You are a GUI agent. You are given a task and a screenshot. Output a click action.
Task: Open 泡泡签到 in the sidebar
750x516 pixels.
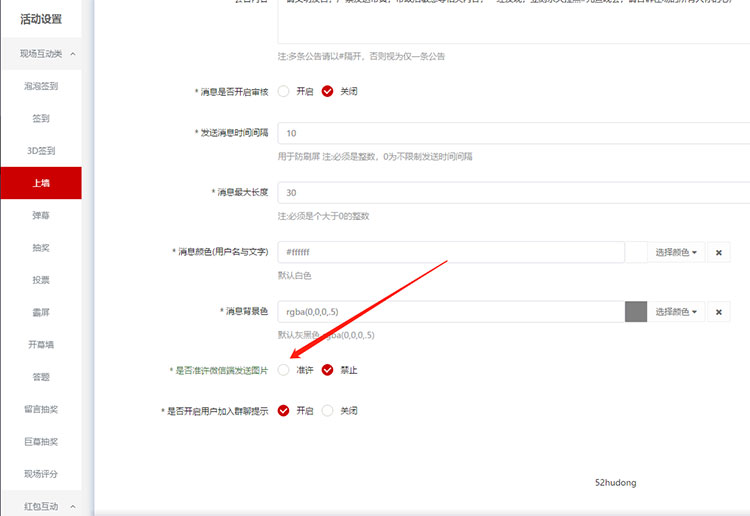coord(41,86)
